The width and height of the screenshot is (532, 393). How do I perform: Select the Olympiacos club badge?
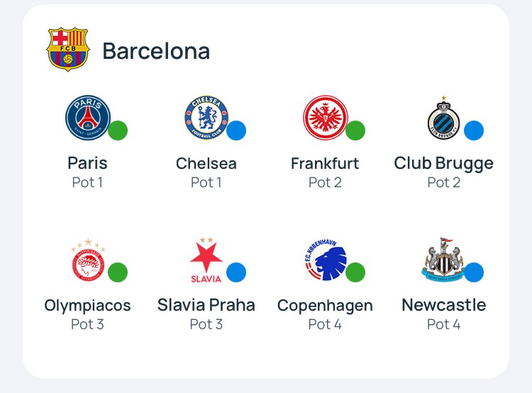pos(88,260)
